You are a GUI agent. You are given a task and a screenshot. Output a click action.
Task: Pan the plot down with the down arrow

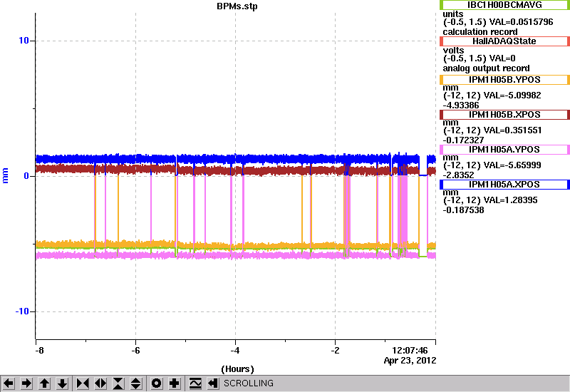coord(63,383)
